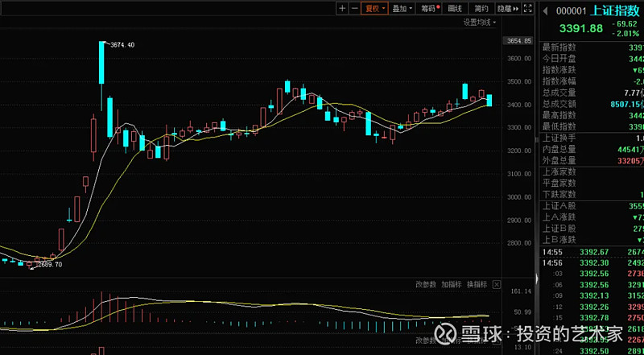The width and height of the screenshot is (644, 355).
Task: Go to previous stock with left arrow
Action: 546,11
